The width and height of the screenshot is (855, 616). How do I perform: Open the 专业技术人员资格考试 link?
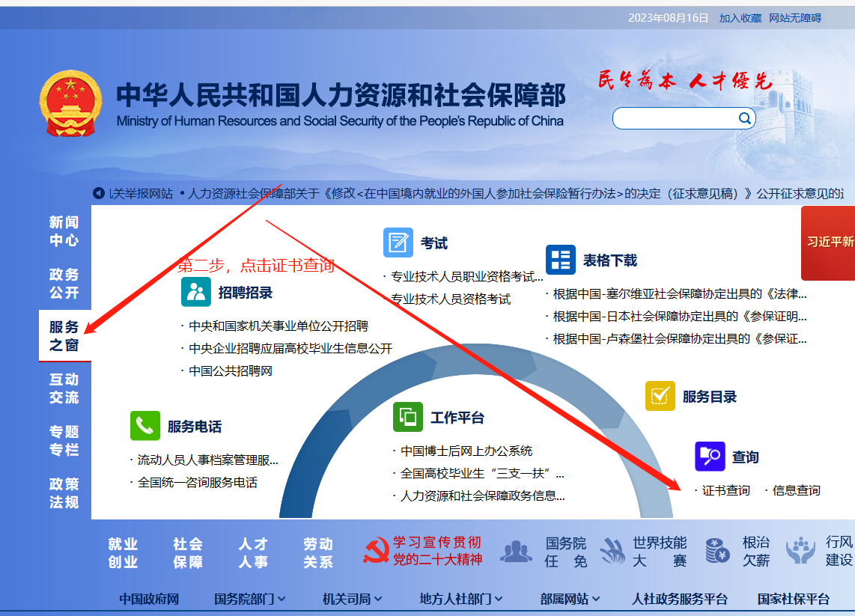451,299
